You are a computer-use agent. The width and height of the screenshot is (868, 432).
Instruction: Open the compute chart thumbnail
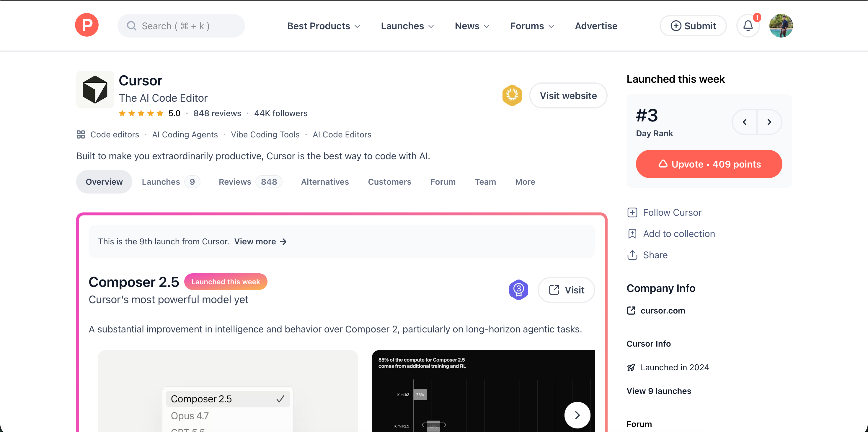coord(484,391)
